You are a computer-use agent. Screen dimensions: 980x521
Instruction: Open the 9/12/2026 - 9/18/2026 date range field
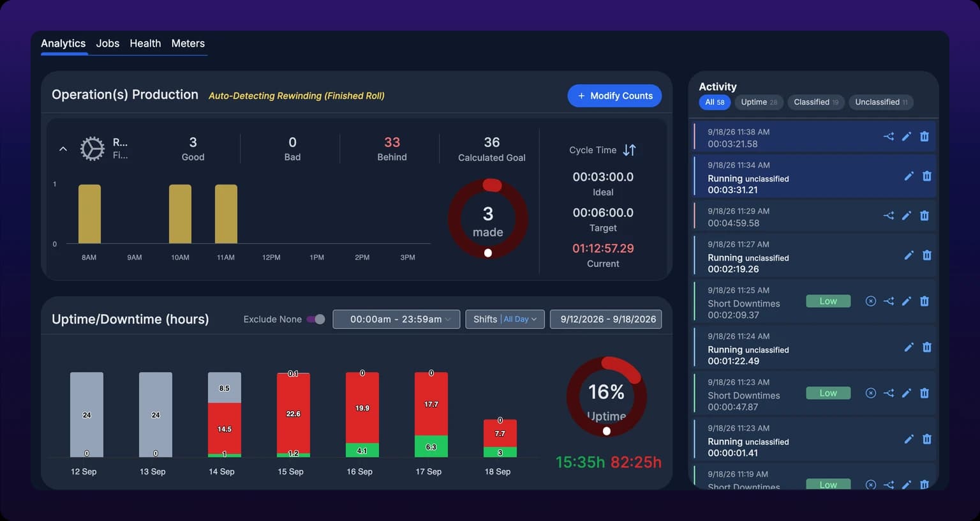coord(605,319)
